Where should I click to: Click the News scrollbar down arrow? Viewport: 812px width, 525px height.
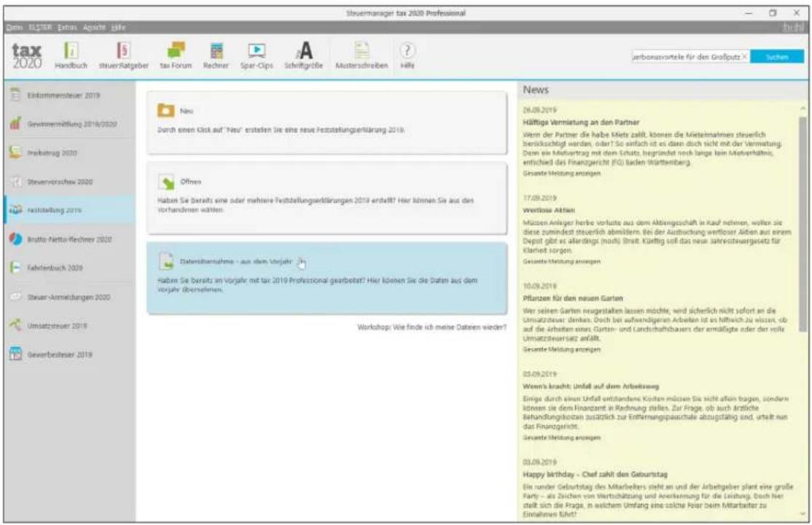pyautogui.click(x=803, y=514)
